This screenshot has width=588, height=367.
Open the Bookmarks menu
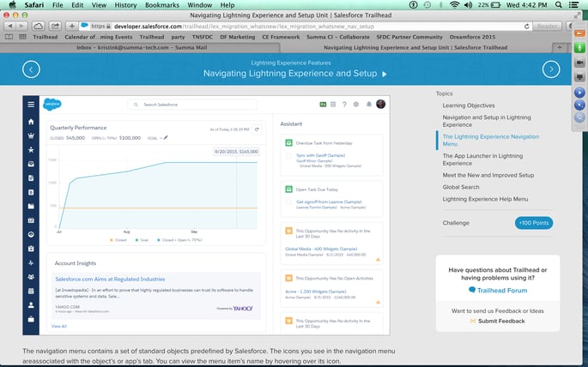(162, 5)
